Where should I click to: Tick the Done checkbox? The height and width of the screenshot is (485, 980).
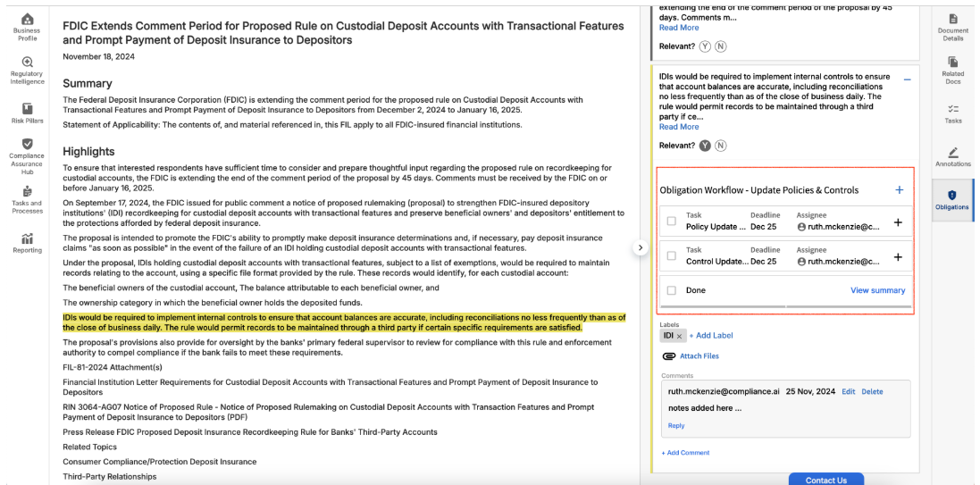pos(671,290)
